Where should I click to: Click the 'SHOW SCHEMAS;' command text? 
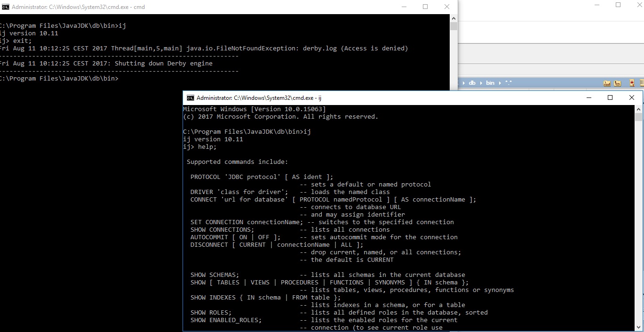point(215,275)
